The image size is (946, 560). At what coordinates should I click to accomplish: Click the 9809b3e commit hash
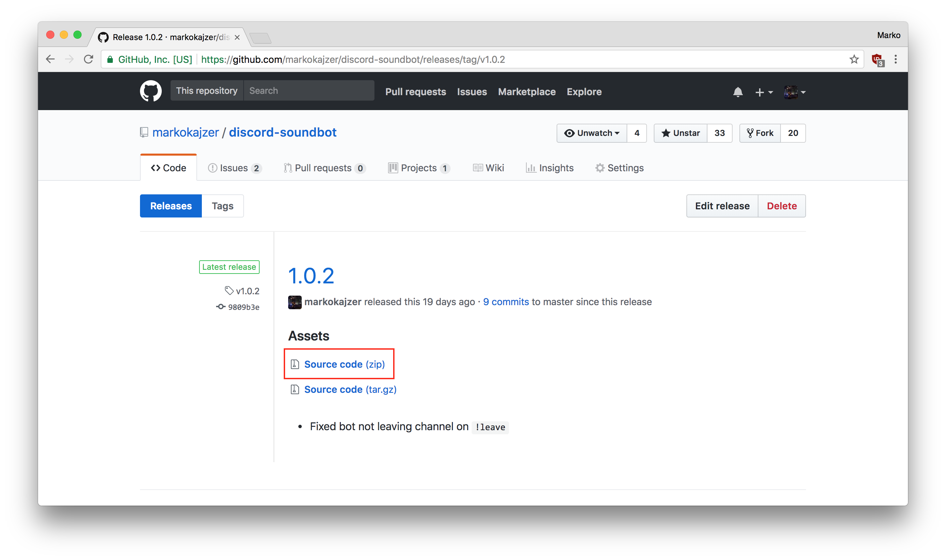point(243,307)
